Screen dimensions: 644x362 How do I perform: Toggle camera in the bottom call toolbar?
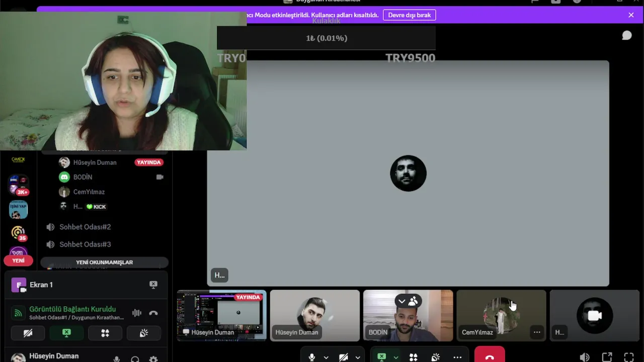[x=344, y=357]
